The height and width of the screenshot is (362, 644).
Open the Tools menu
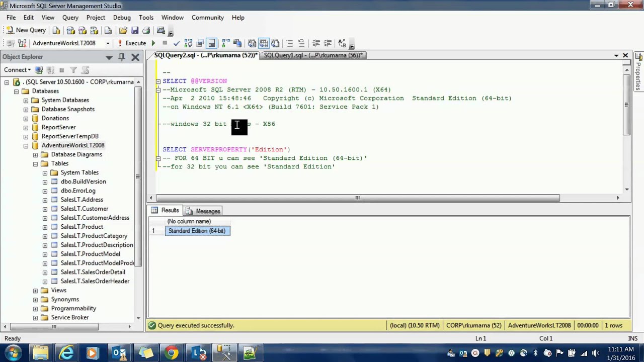146,18
